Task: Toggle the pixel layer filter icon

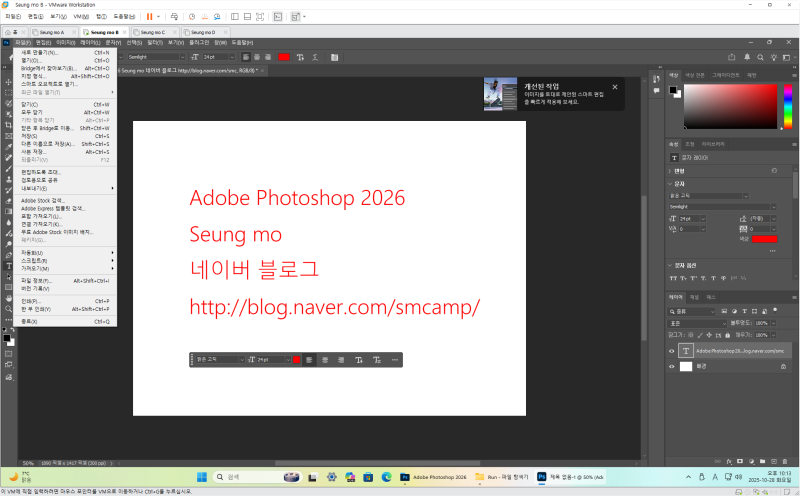Action: click(x=724, y=311)
